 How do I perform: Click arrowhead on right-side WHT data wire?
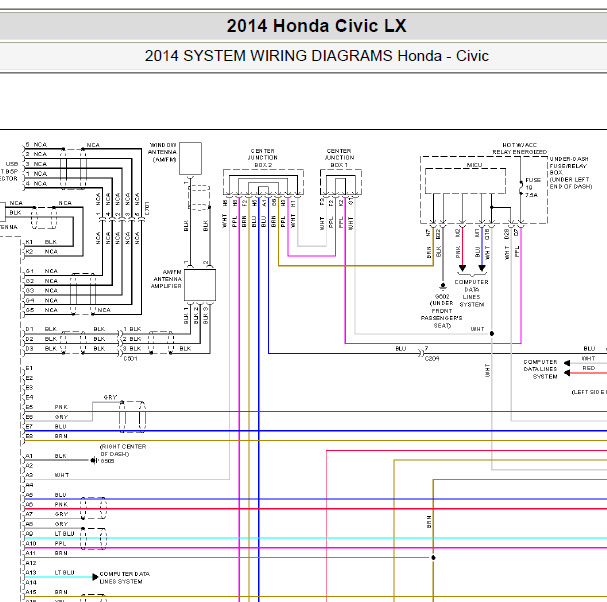[567, 363]
